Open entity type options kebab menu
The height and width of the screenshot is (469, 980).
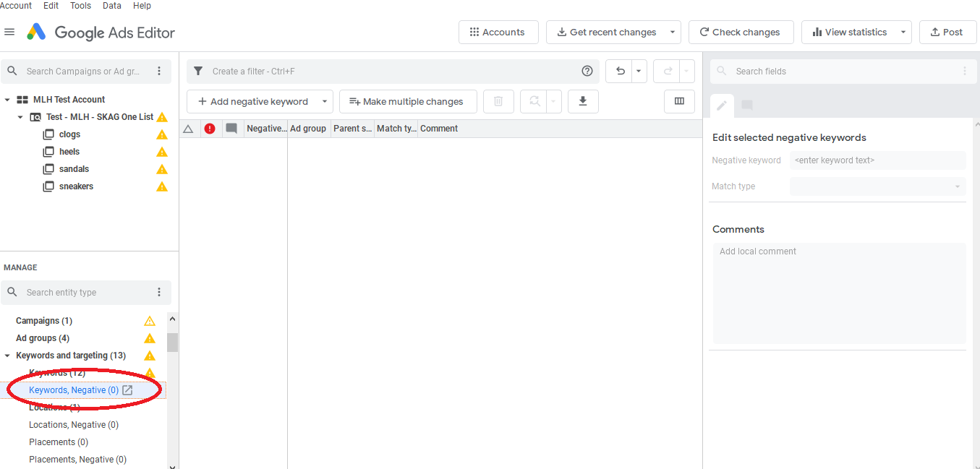159,292
